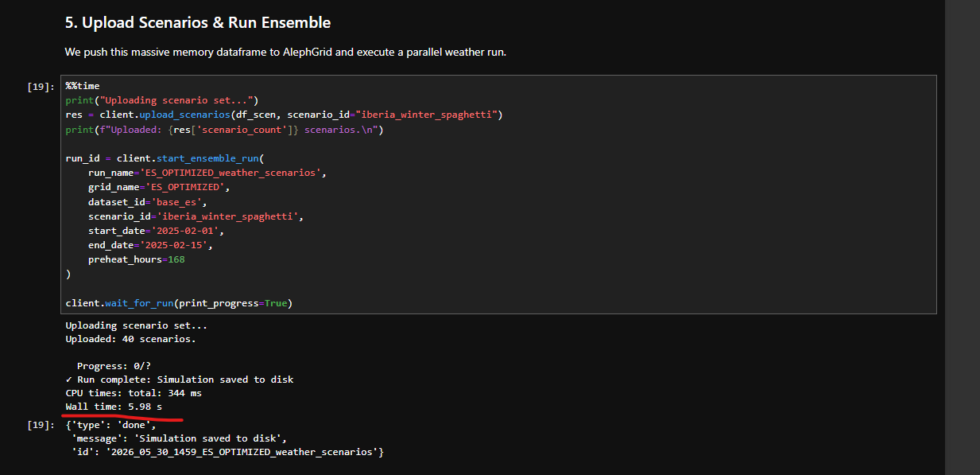
Task: Click the '5. Upload Scenarios & Run Ensemble' heading
Action: tap(198, 23)
